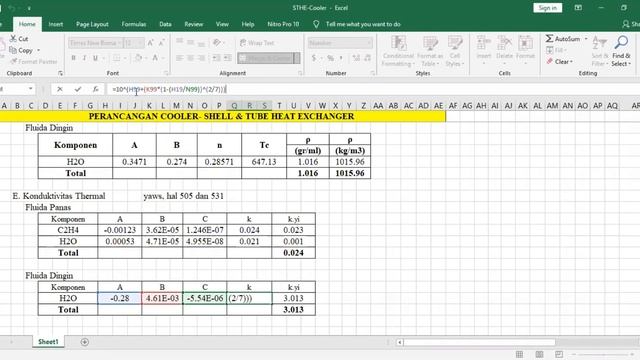Click the Format Painter
640x360 pixels.
pyautogui.click(x=33, y=62)
